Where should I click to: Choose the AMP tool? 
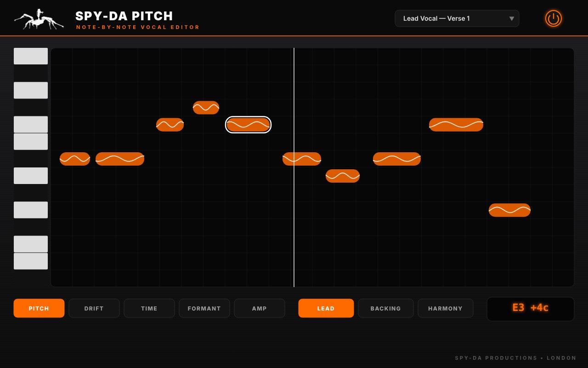tap(260, 308)
